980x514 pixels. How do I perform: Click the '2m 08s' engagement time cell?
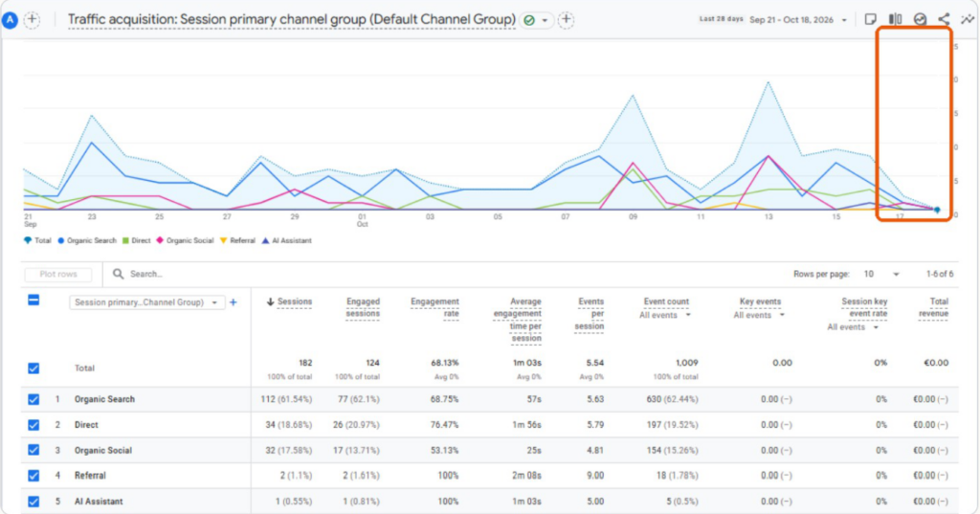point(527,476)
